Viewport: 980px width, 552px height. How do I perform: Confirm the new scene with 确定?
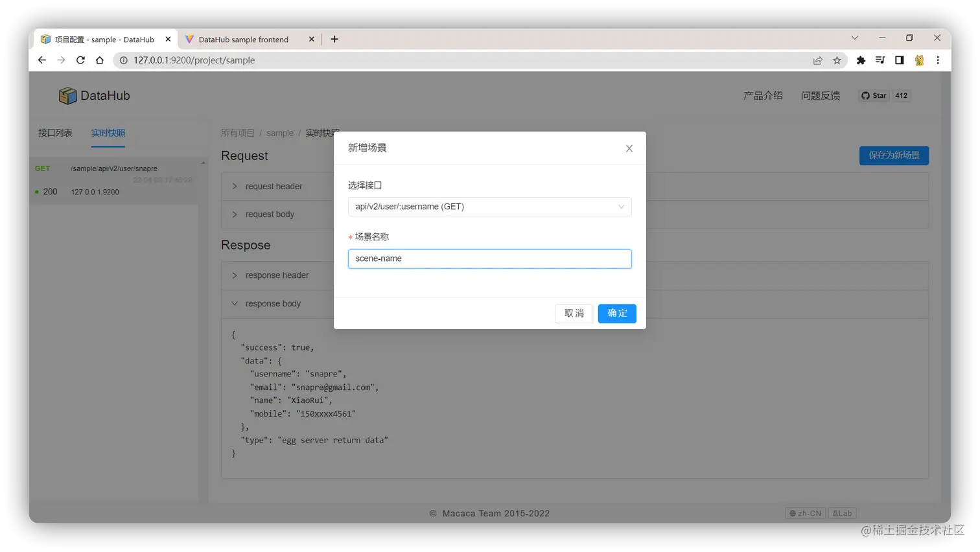[616, 314]
